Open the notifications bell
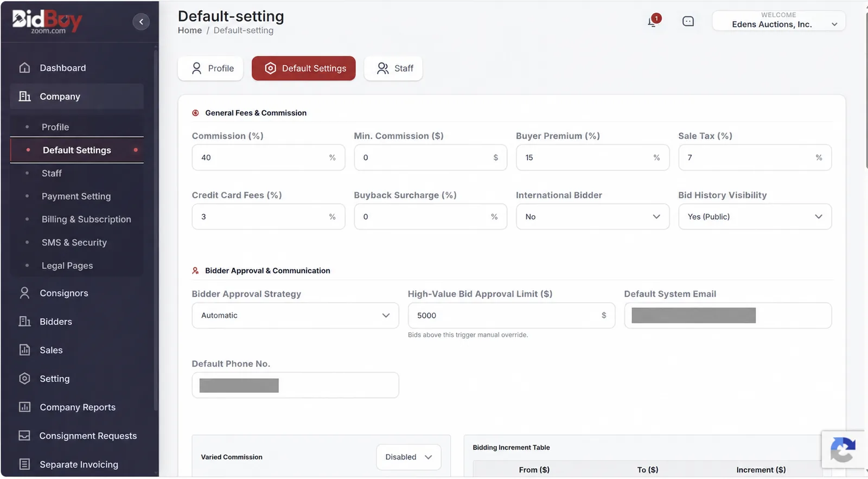Viewport: 868px width, 479px height. tap(653, 22)
